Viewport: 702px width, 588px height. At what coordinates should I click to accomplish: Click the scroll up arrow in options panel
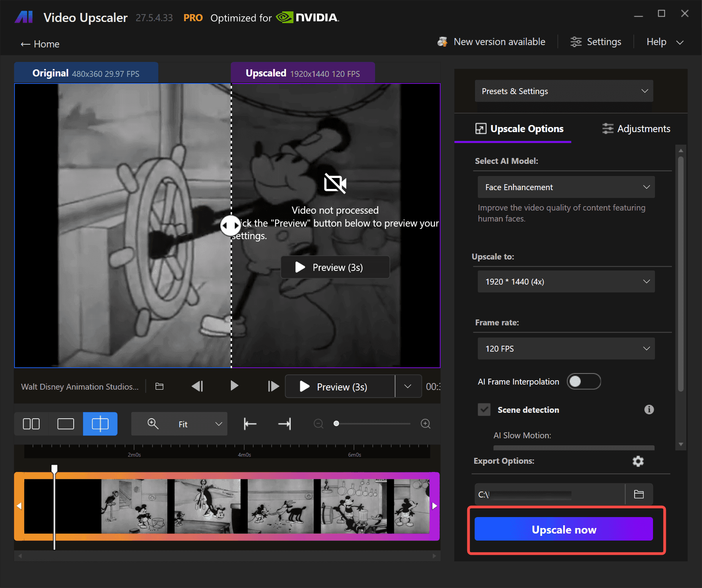coord(681,151)
